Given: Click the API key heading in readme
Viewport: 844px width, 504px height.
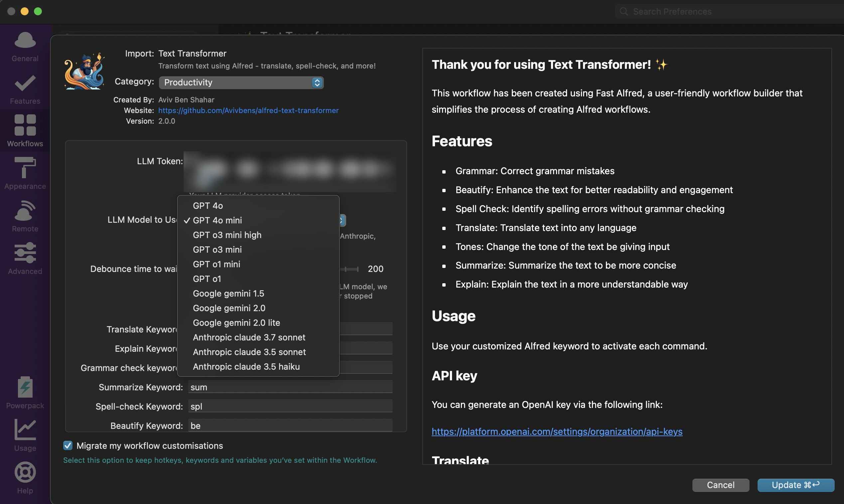Looking at the screenshot, I should click(x=455, y=376).
